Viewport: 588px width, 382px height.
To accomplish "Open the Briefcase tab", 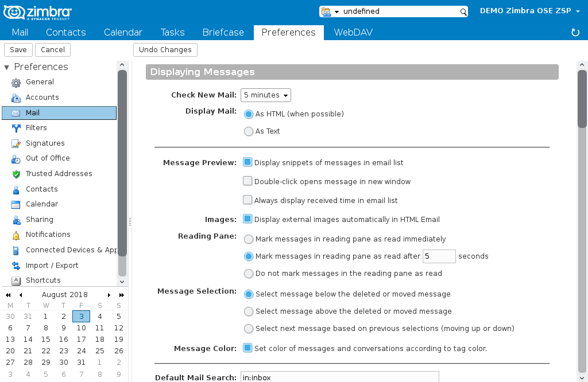I will [x=223, y=33].
